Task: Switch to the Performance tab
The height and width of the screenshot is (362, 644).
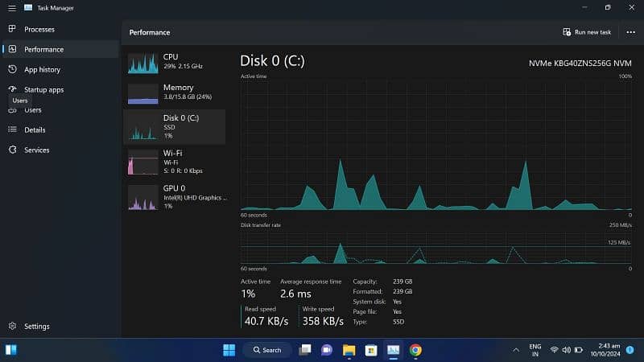Action: click(x=43, y=49)
